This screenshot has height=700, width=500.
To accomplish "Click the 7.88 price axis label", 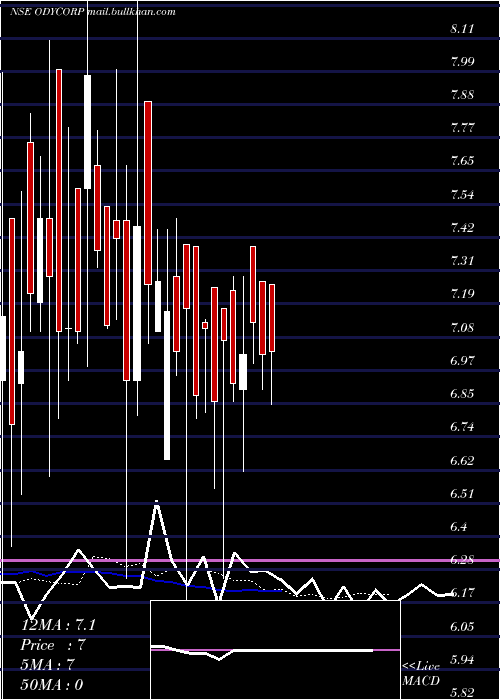I will pos(462,96).
